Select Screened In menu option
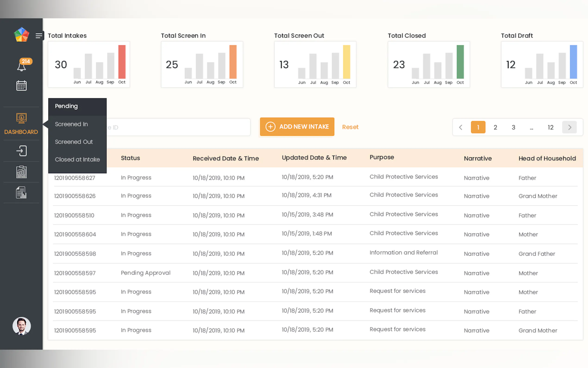This screenshot has height=368, width=588. pos(71,124)
